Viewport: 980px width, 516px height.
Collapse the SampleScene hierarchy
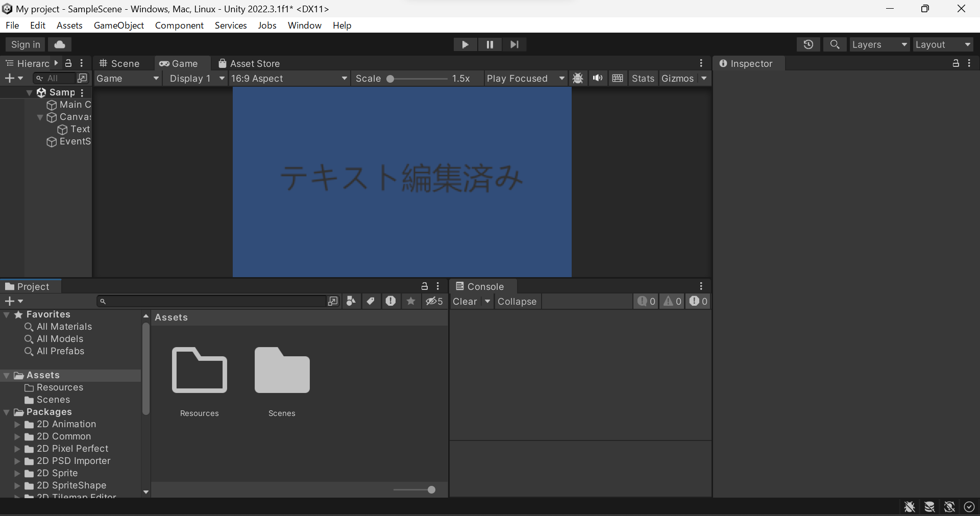click(x=30, y=92)
